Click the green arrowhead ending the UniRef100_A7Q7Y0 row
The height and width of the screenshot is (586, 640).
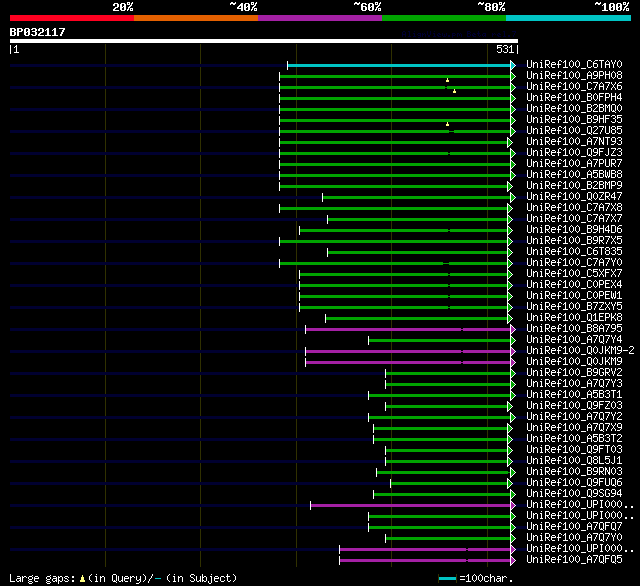pyautogui.click(x=513, y=538)
